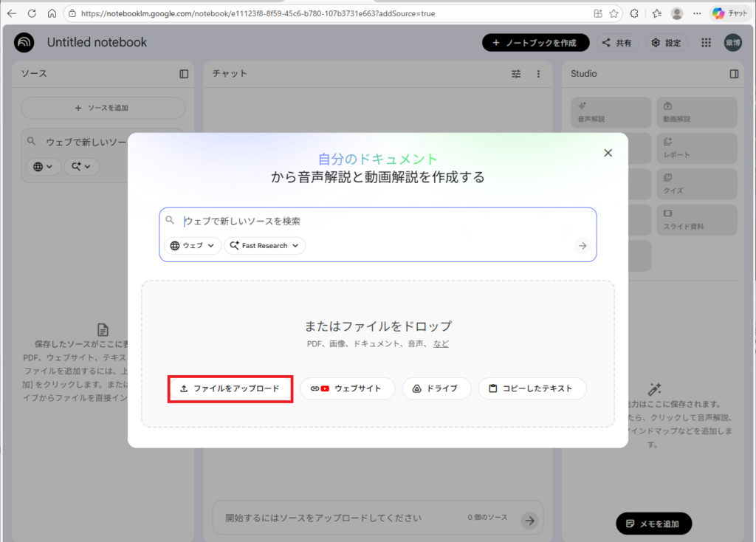
Task: Submit search with arrow button in dialog
Action: [x=583, y=246]
